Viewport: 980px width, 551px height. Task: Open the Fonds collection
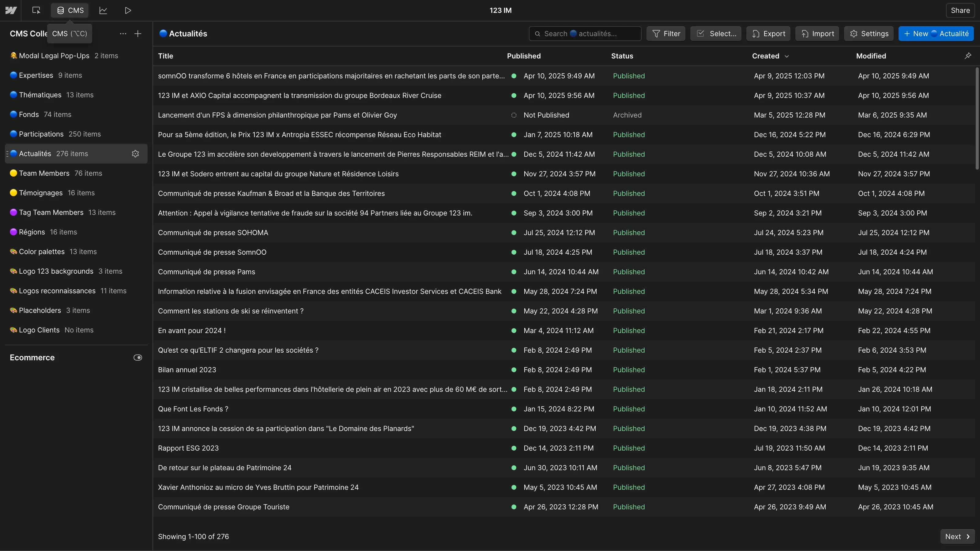pos(76,114)
